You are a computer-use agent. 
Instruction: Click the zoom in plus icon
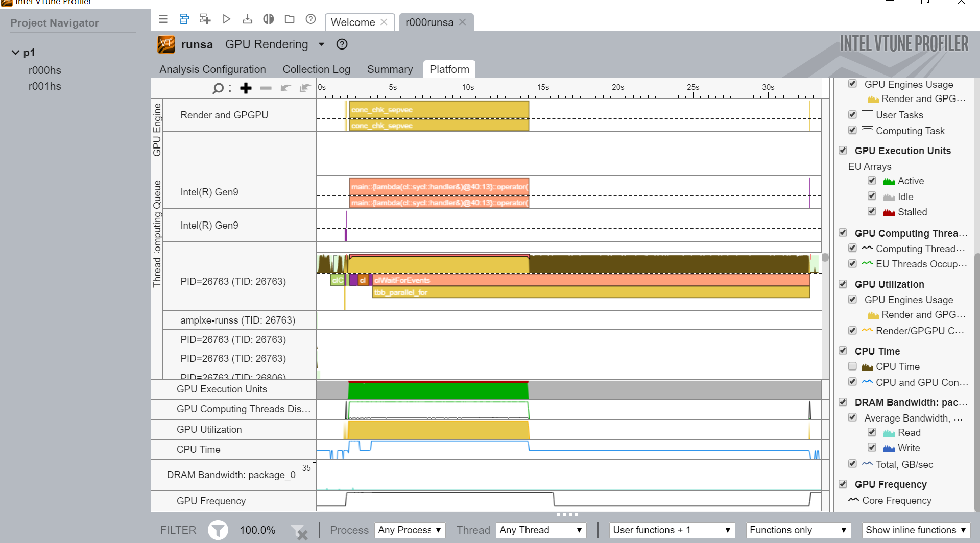(x=246, y=88)
